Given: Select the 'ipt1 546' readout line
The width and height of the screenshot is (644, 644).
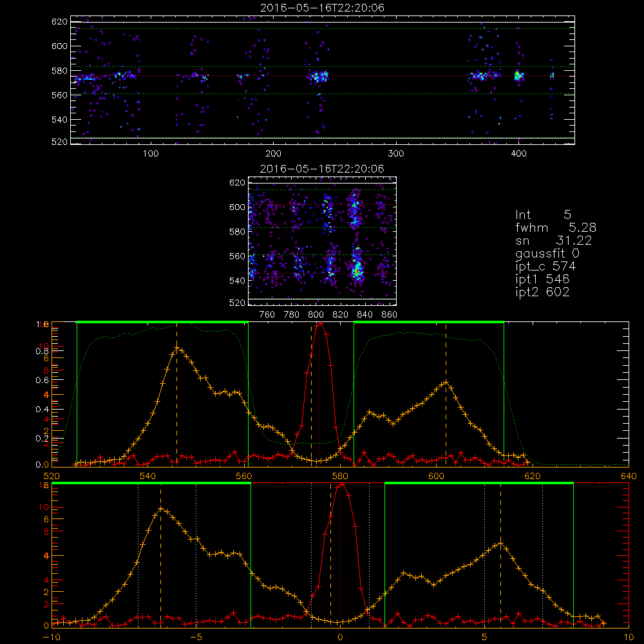Looking at the screenshot, I should coord(542,279).
